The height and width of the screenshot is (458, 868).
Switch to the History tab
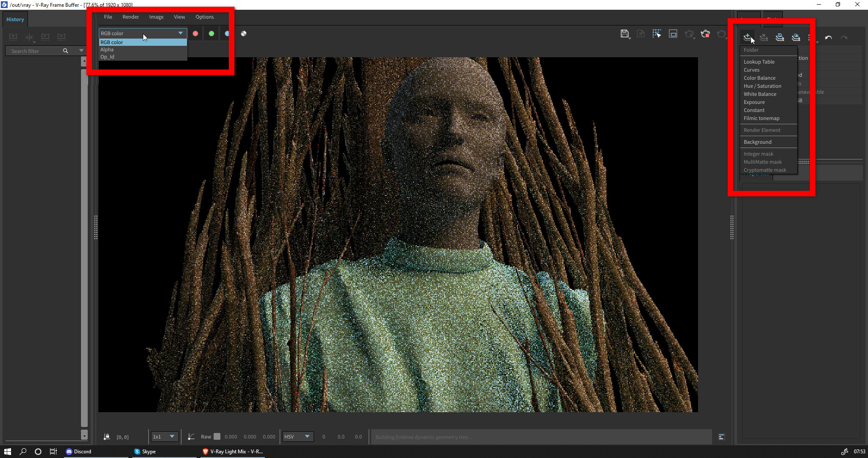click(x=15, y=20)
